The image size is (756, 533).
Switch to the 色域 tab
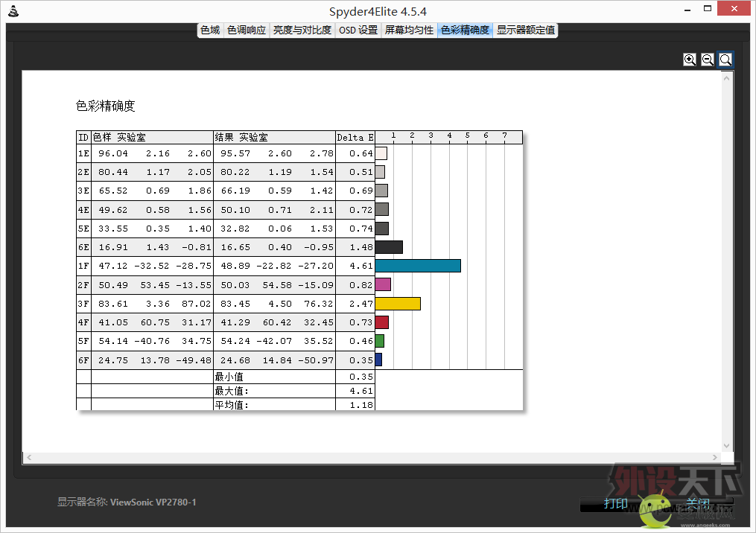(210, 30)
